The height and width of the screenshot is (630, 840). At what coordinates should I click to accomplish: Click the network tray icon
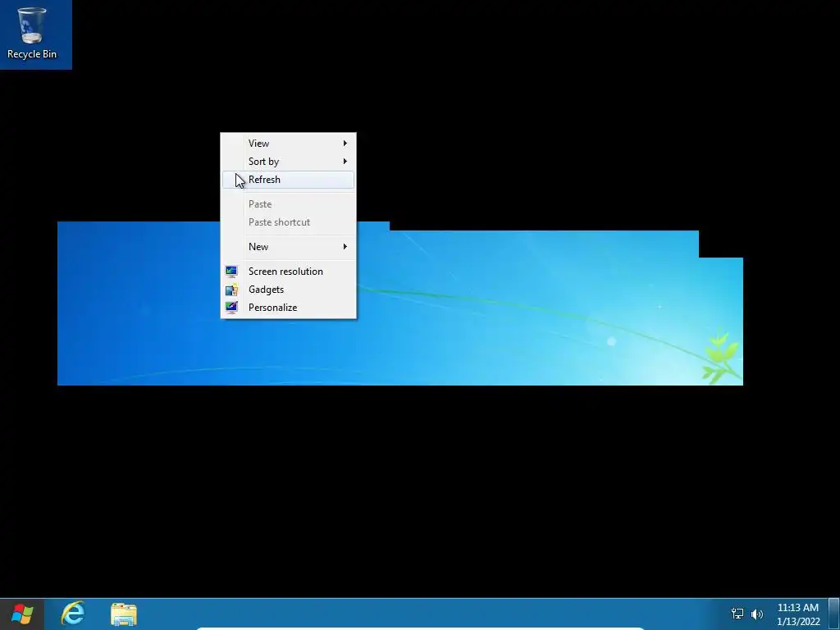(737, 614)
